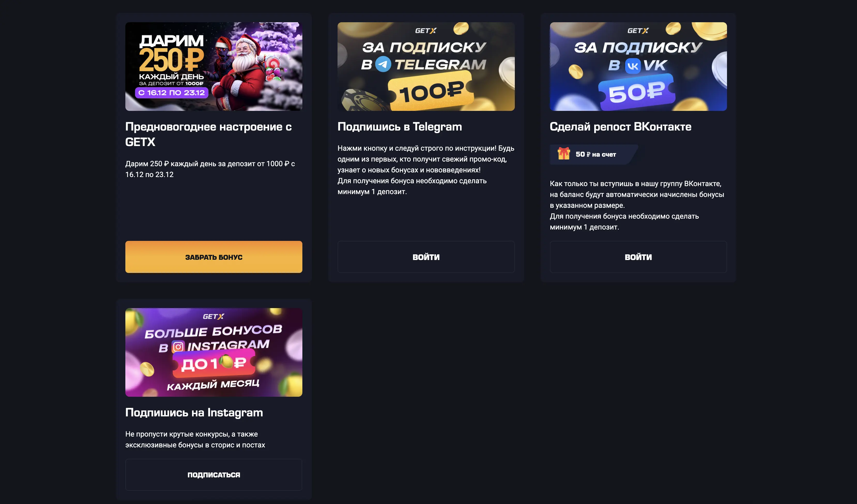Click the GETX logo on the VK banner
The image size is (857, 504).
point(638,30)
